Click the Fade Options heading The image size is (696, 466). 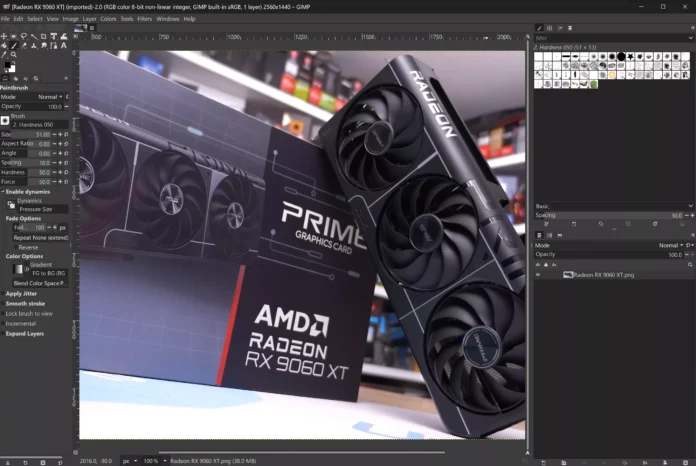click(x=24, y=218)
